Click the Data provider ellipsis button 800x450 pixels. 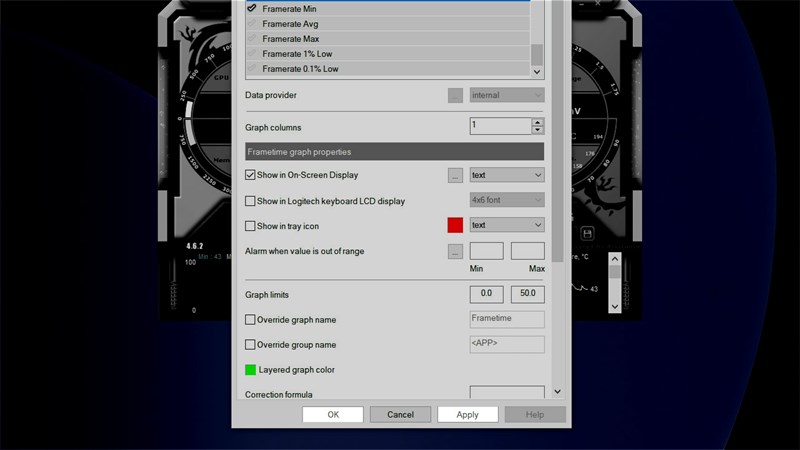coord(455,95)
